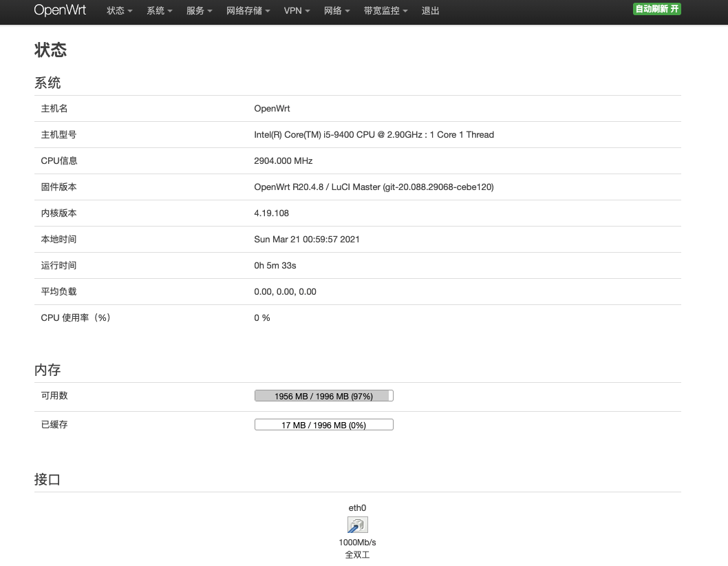Click the CPU 使用率 row value

point(262,317)
